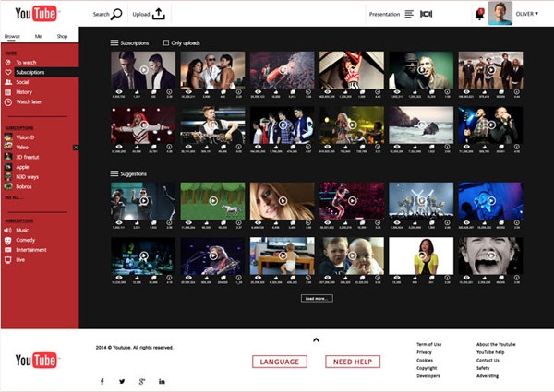Switch to the Shop tab
Image resolution: width=554 pixels, height=392 pixels.
[62, 36]
